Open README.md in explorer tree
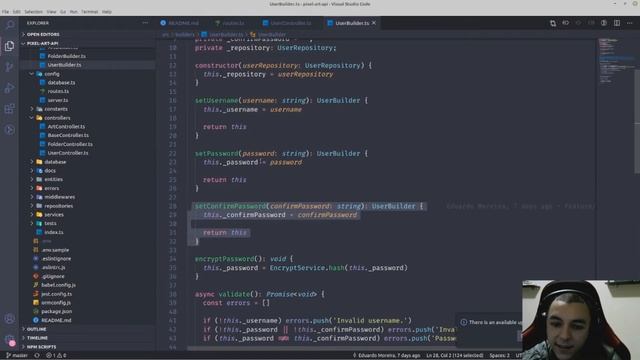The width and height of the screenshot is (640, 360). pyautogui.click(x=56, y=320)
